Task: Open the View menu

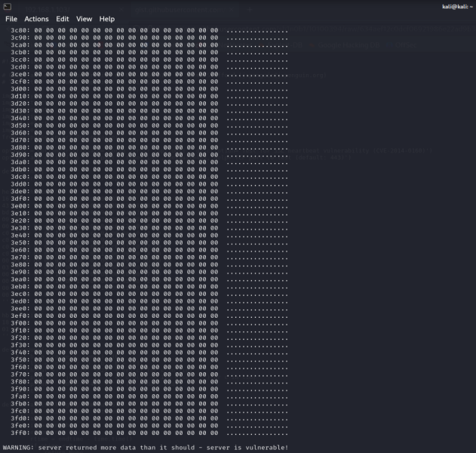Action: point(84,19)
